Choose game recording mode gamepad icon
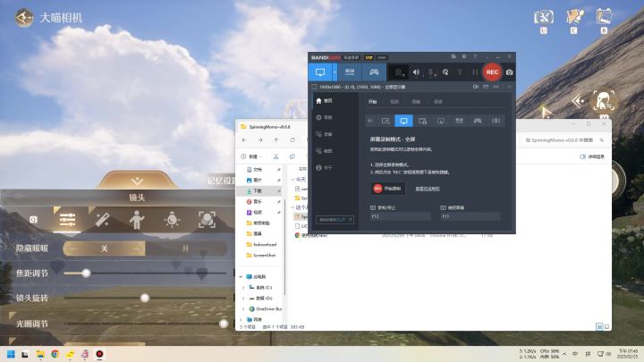The width and height of the screenshot is (644, 362). click(x=374, y=72)
